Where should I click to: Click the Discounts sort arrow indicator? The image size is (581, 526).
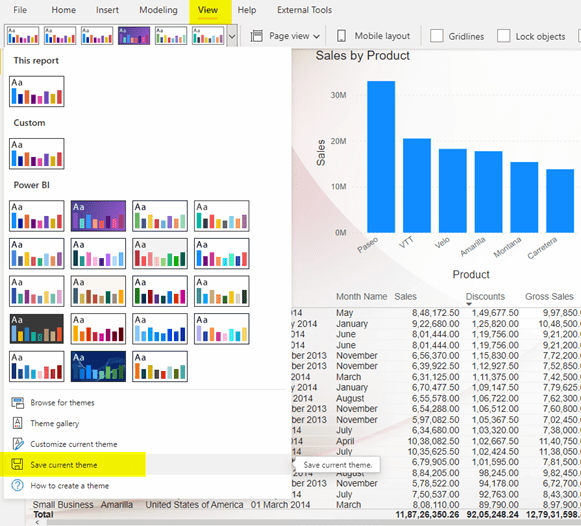(x=469, y=304)
